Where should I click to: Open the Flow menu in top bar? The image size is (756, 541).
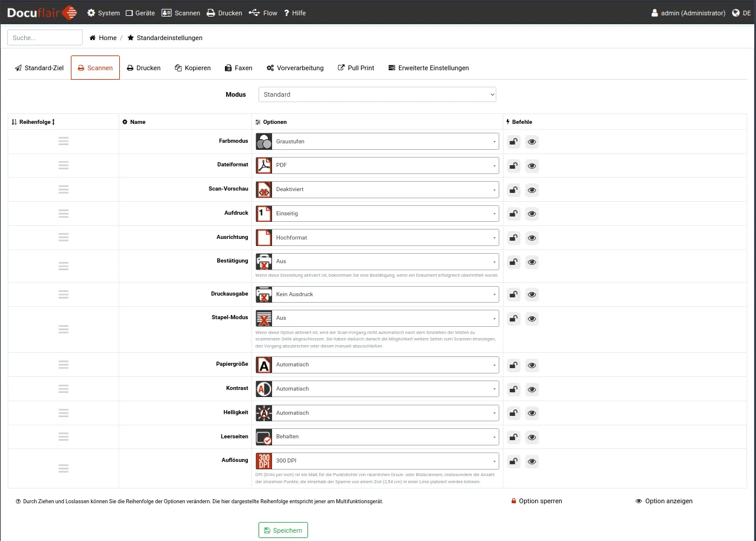263,13
